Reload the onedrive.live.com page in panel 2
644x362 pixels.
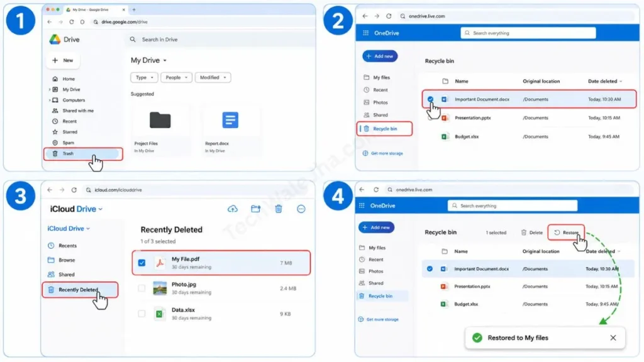(389, 16)
